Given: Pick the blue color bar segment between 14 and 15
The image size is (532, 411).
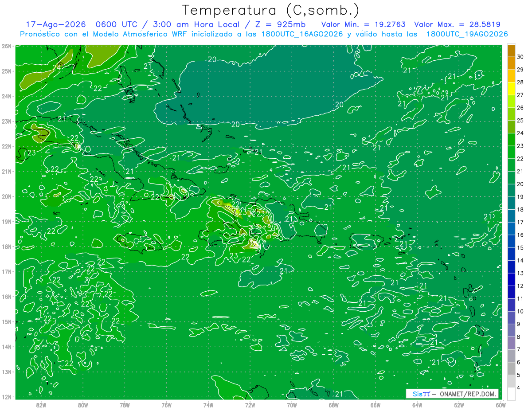Looking at the screenshot, I should (511, 254).
